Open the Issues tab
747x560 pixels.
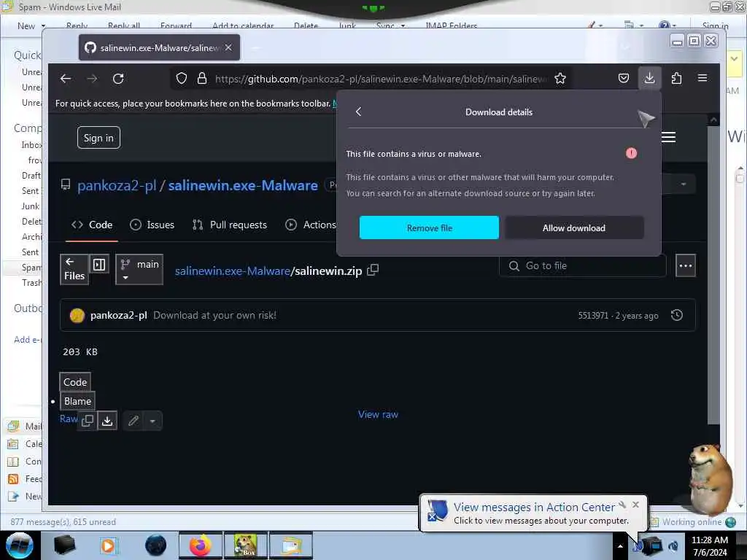click(152, 225)
